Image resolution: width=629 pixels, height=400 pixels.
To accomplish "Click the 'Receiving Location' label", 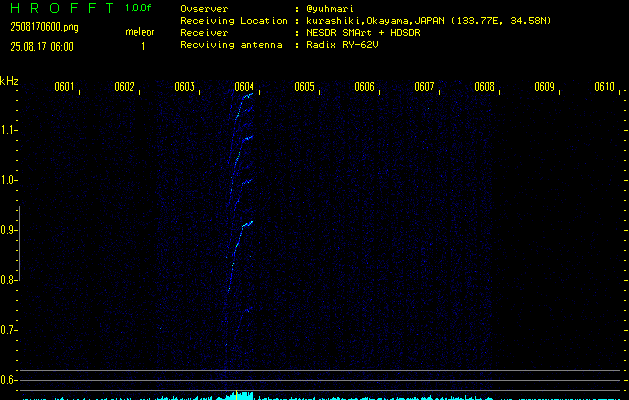I will click(x=234, y=21).
